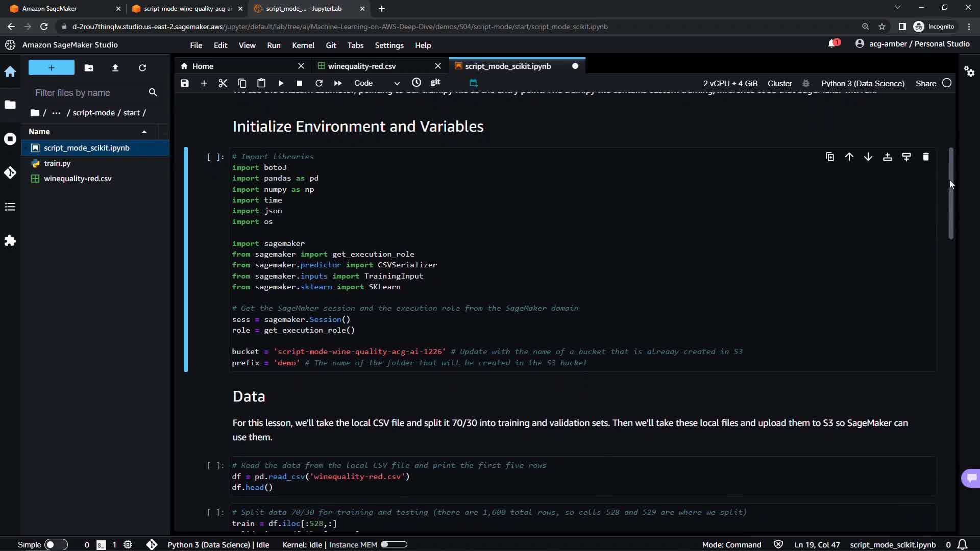Open the Git sidebar panel
This screenshot has width=980, height=551.
(10, 172)
